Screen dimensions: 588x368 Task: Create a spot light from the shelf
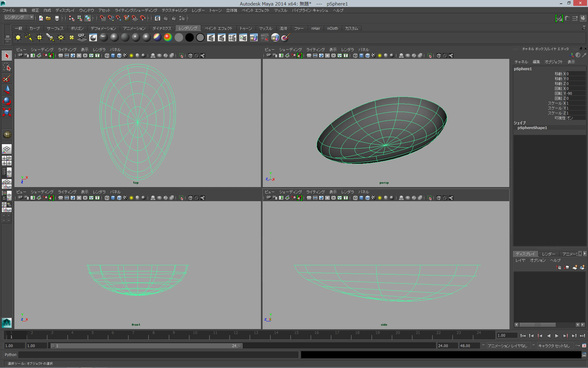pyautogui.click(x=50, y=37)
